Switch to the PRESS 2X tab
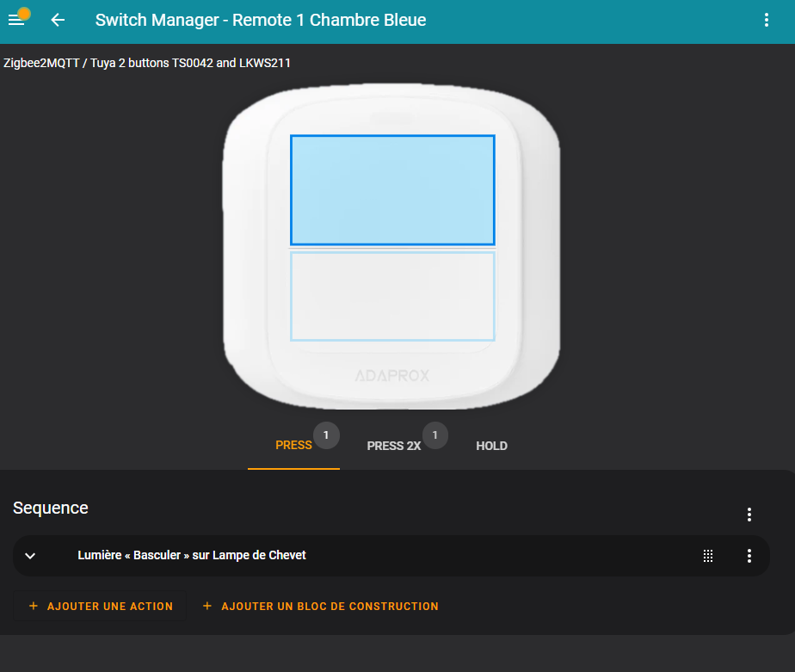795x672 pixels. pyautogui.click(x=393, y=446)
